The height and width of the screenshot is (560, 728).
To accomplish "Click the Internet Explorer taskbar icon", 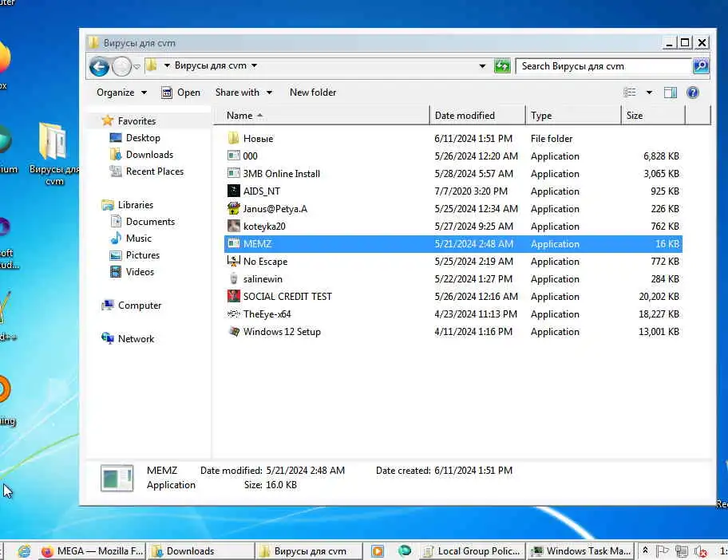I will 24,550.
